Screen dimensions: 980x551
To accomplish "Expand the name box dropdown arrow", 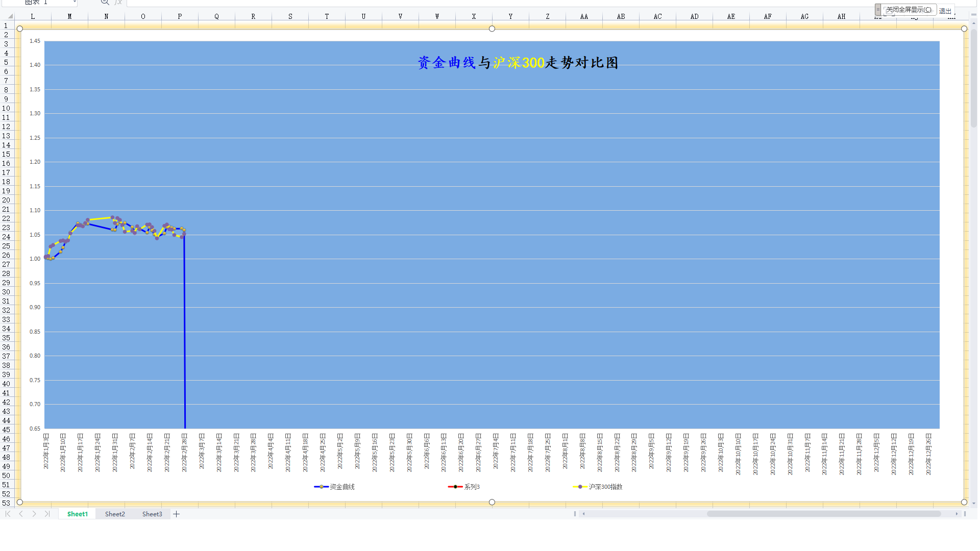I will pyautogui.click(x=75, y=2).
